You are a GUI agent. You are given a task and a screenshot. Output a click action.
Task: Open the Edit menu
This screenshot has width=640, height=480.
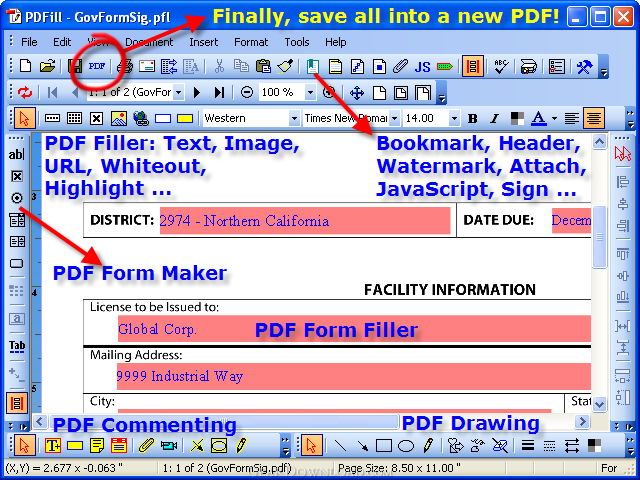(62, 42)
